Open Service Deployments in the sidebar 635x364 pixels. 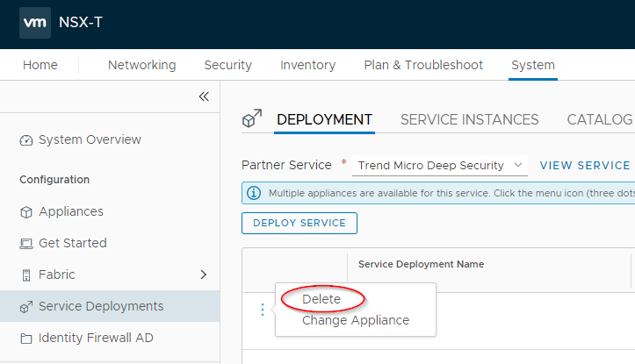coord(101,306)
